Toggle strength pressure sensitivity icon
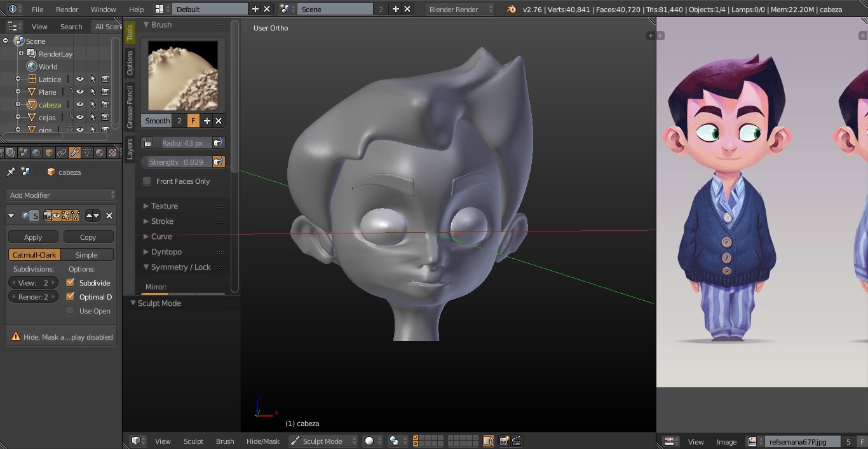 [218, 162]
